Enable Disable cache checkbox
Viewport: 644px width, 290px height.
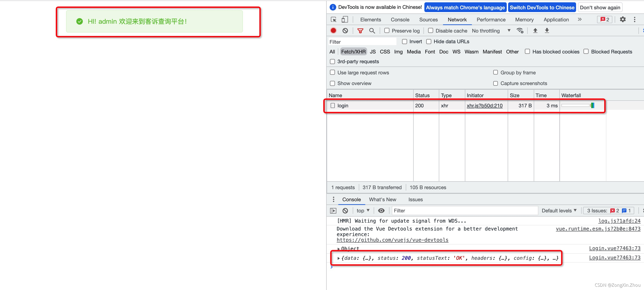[x=430, y=30]
